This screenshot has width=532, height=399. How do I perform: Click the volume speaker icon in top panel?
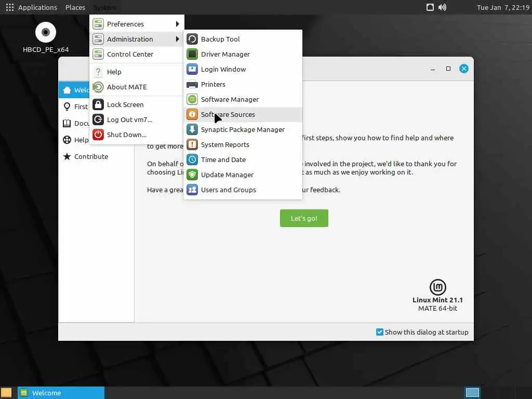point(442,7)
